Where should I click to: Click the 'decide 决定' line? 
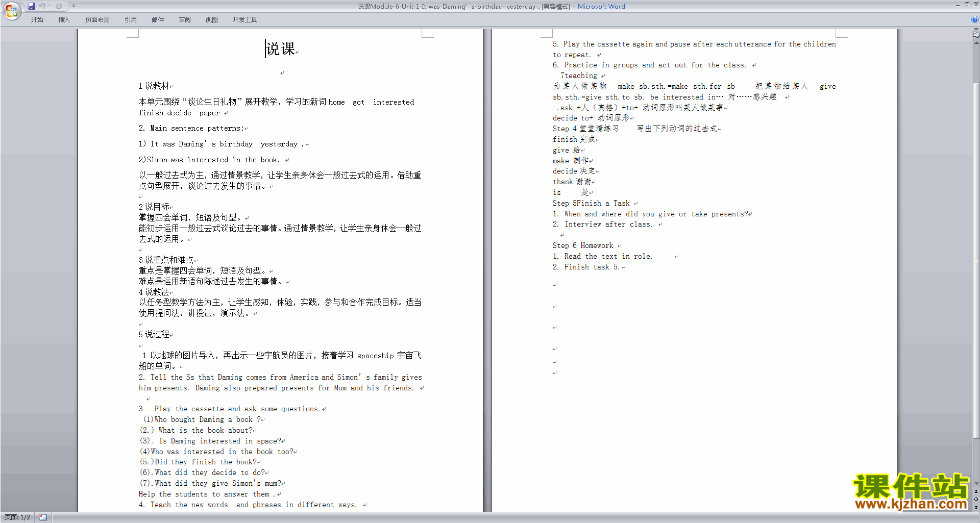tap(574, 171)
